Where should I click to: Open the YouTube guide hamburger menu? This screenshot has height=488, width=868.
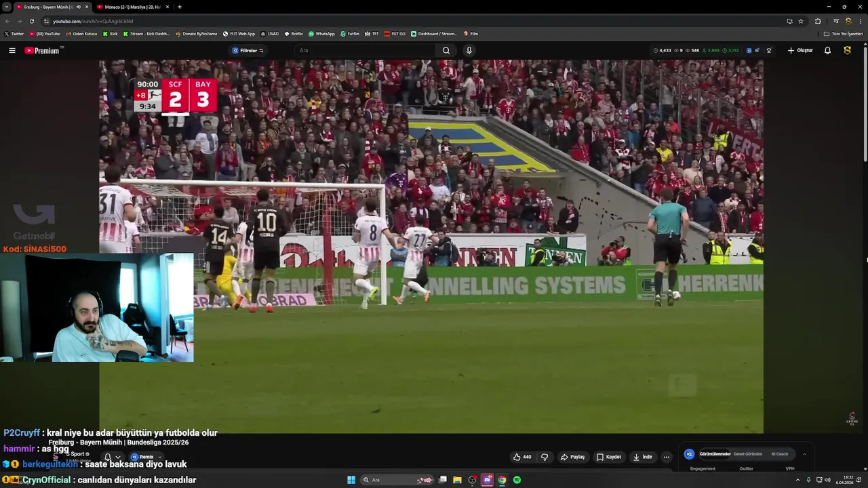coord(12,50)
